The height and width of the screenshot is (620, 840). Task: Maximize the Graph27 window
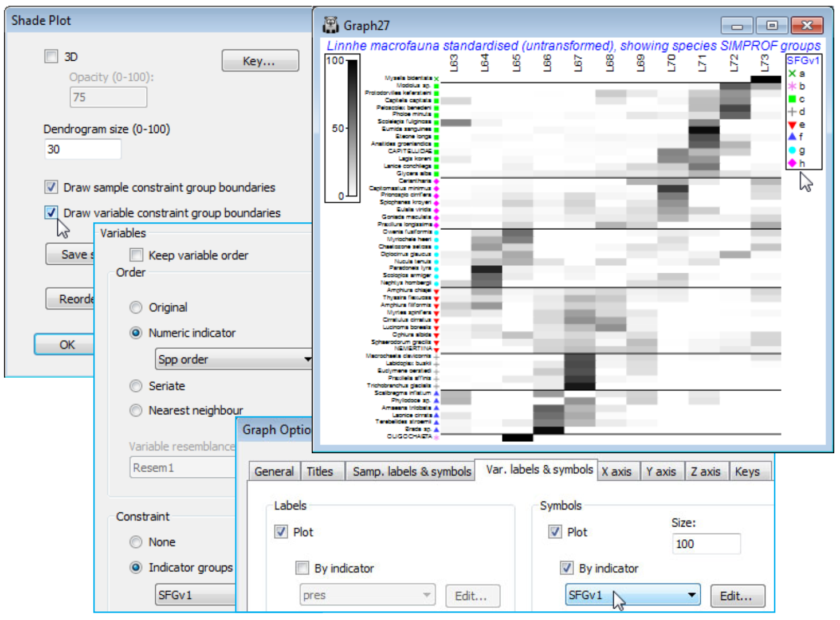tap(771, 26)
